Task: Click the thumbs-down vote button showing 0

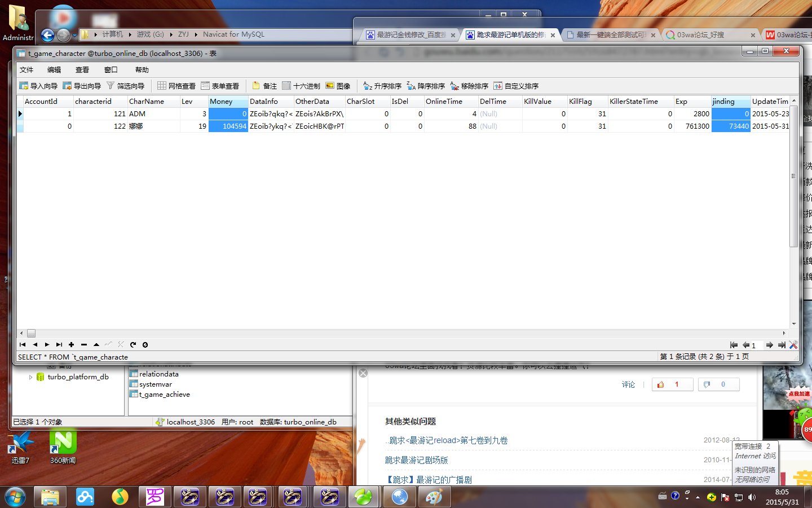Action: click(x=718, y=384)
